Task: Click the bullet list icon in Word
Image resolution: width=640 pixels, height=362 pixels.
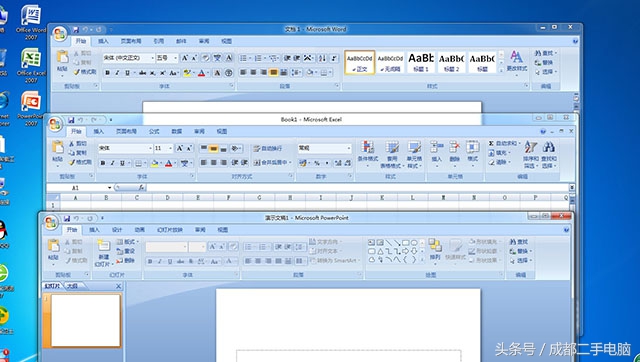Action: tap(244, 58)
